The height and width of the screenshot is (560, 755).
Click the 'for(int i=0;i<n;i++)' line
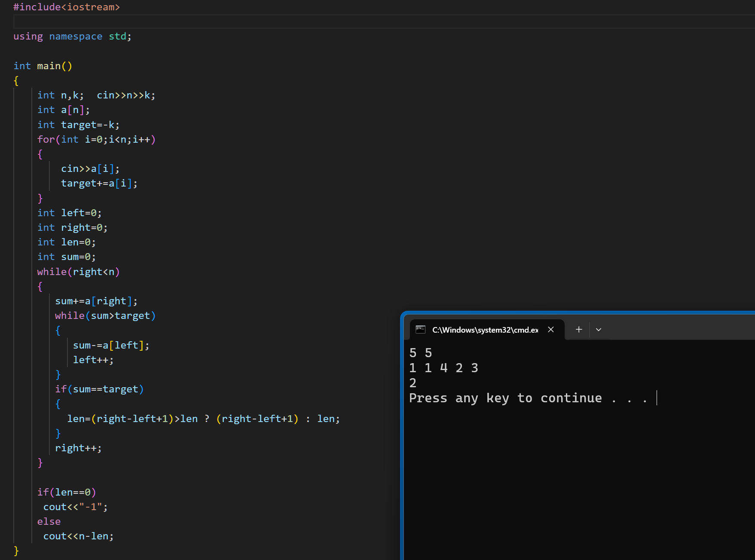click(96, 139)
